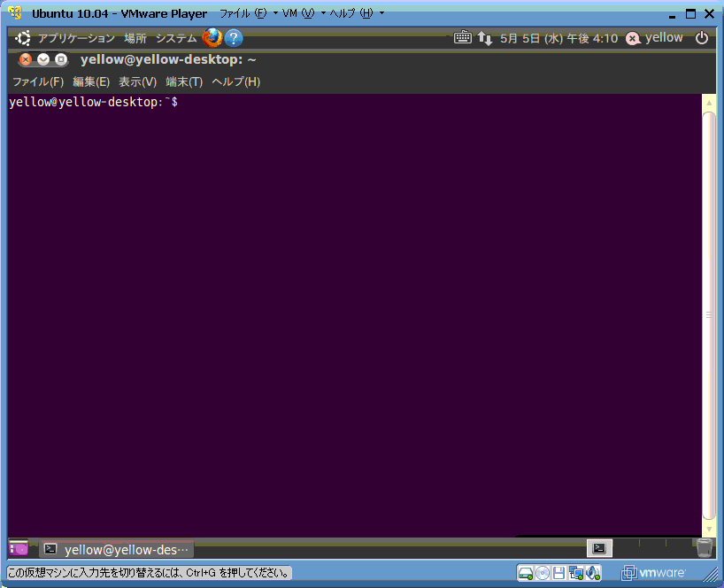The width and height of the screenshot is (724, 588).
Task: Maximize the terminal window
Action: [61, 59]
